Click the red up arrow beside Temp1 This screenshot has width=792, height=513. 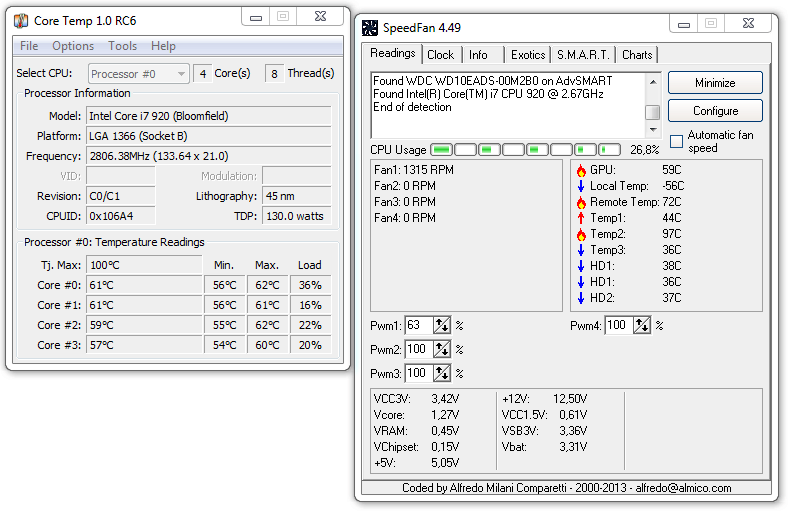click(x=581, y=218)
